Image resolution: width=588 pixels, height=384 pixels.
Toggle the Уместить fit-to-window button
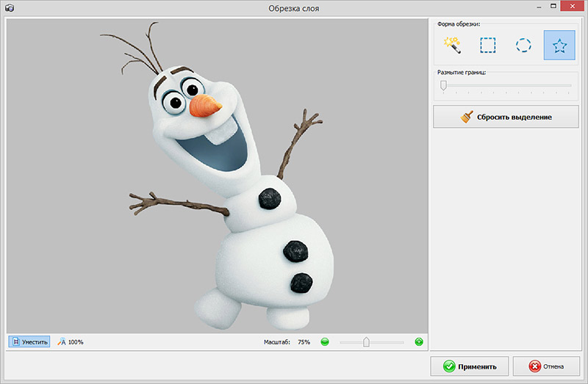point(29,341)
